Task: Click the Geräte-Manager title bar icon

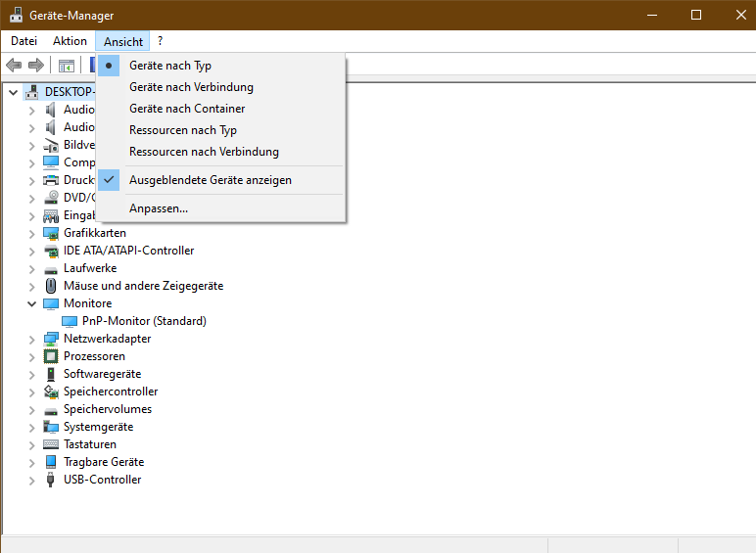Action: coord(16,15)
